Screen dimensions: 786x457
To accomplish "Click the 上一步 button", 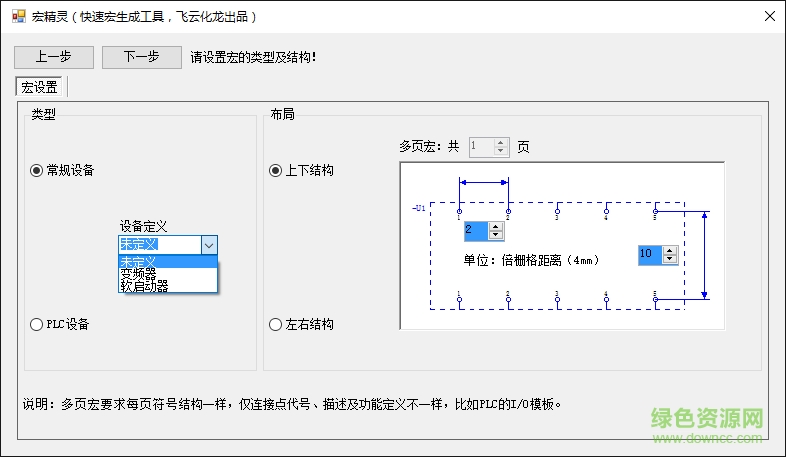I will click(x=54, y=57).
